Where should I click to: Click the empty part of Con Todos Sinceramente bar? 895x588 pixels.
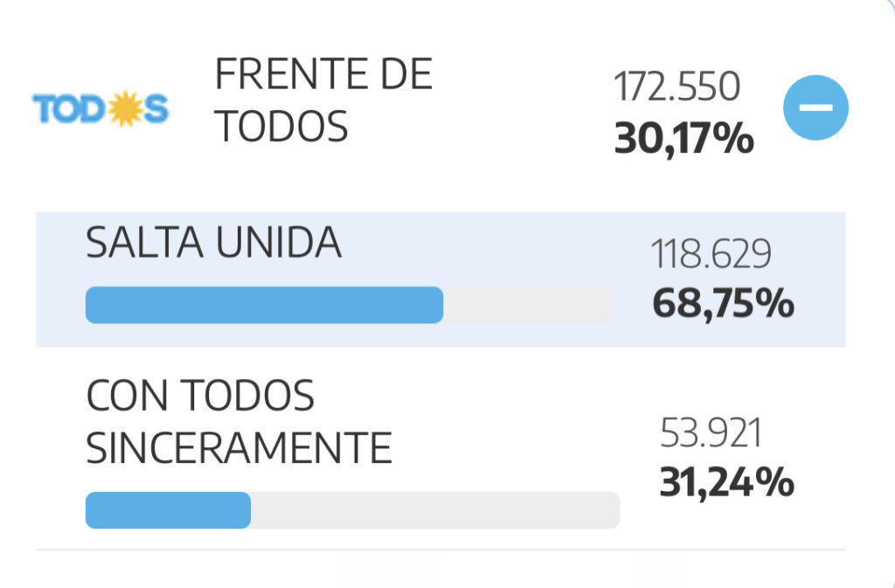tap(434, 510)
